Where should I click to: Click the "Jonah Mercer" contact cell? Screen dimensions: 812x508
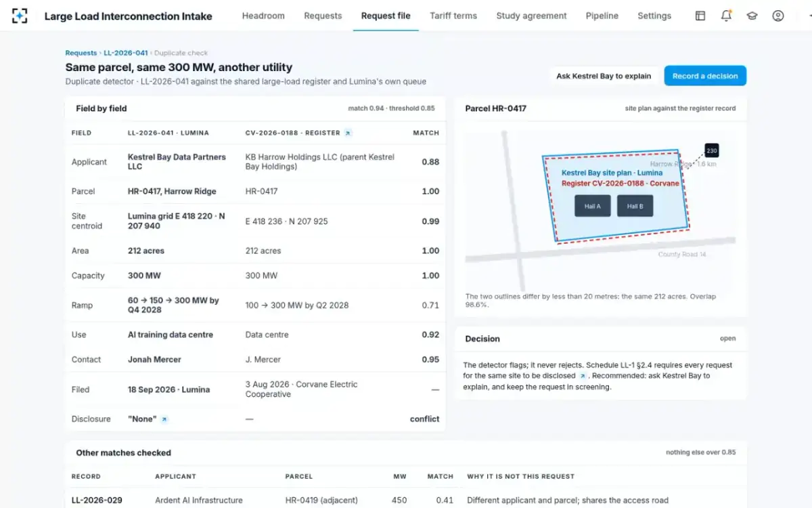(154, 360)
